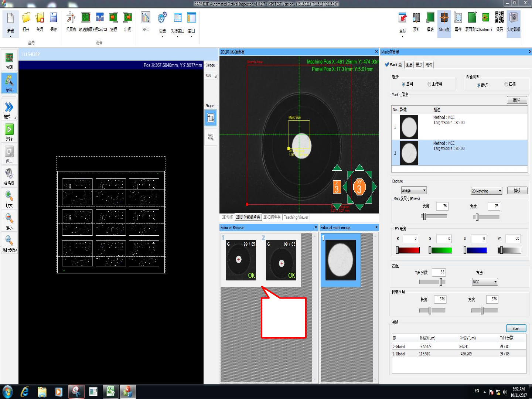The width and height of the screenshot is (532, 399).
Task: Open the SPC chart tool
Action: click(146, 18)
